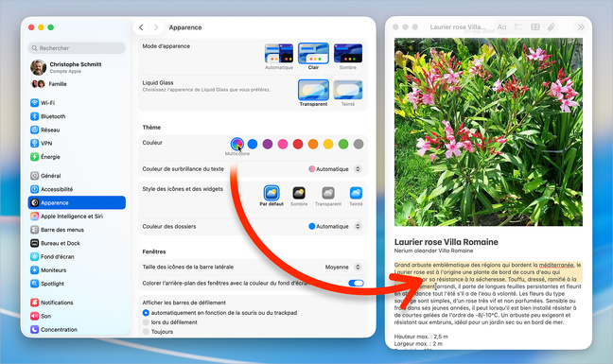This screenshot has width=613, height=364.
Task: Choose Teinté icon and widget style
Action: (x=356, y=196)
